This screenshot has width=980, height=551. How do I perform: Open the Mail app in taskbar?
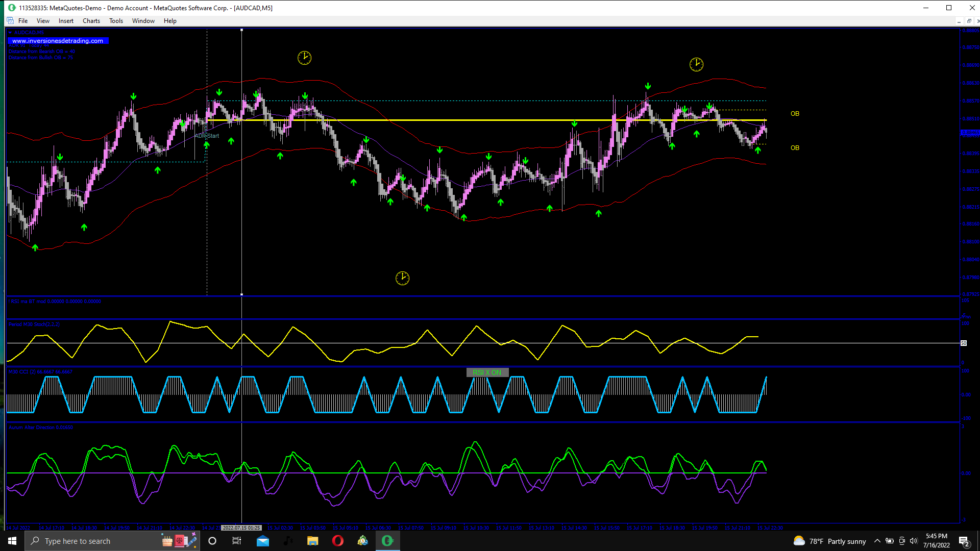coord(263,541)
